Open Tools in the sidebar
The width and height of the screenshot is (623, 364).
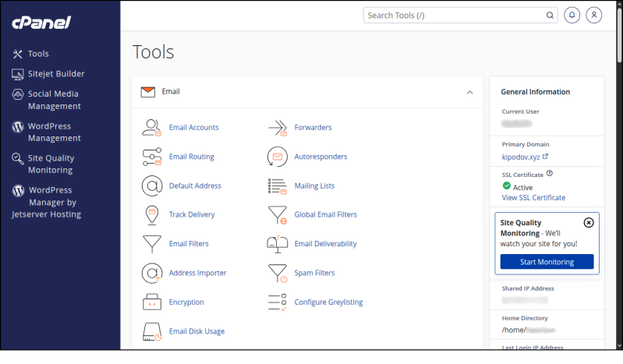tap(30, 54)
